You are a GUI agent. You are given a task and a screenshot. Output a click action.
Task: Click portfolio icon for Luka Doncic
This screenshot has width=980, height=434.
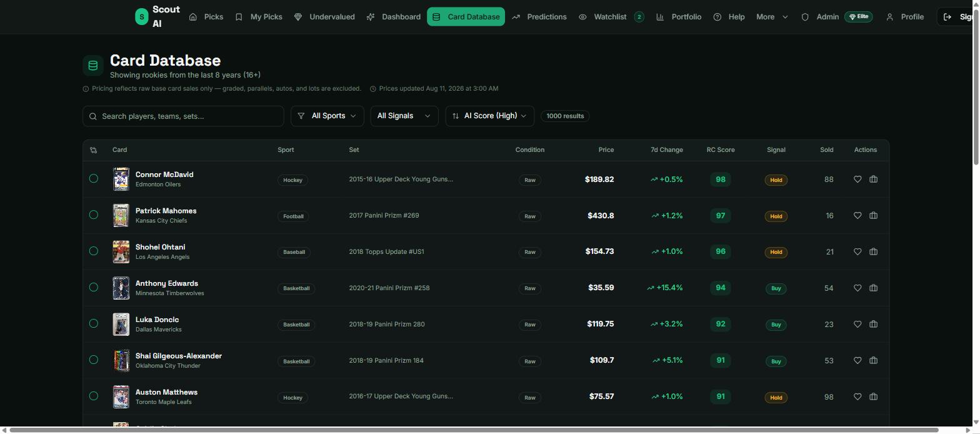coord(874,325)
